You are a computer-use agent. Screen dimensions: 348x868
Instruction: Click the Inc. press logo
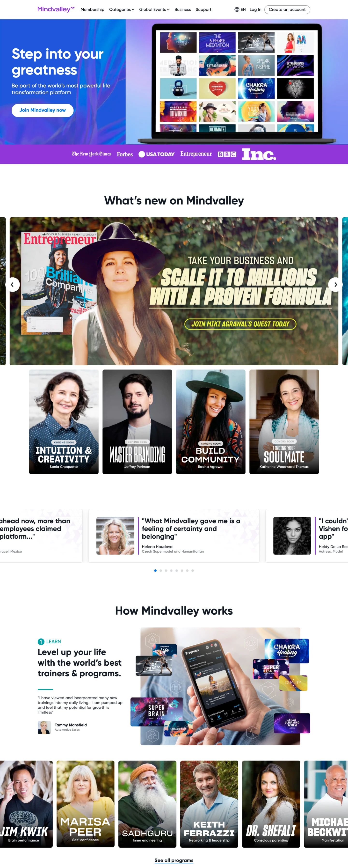click(x=259, y=154)
